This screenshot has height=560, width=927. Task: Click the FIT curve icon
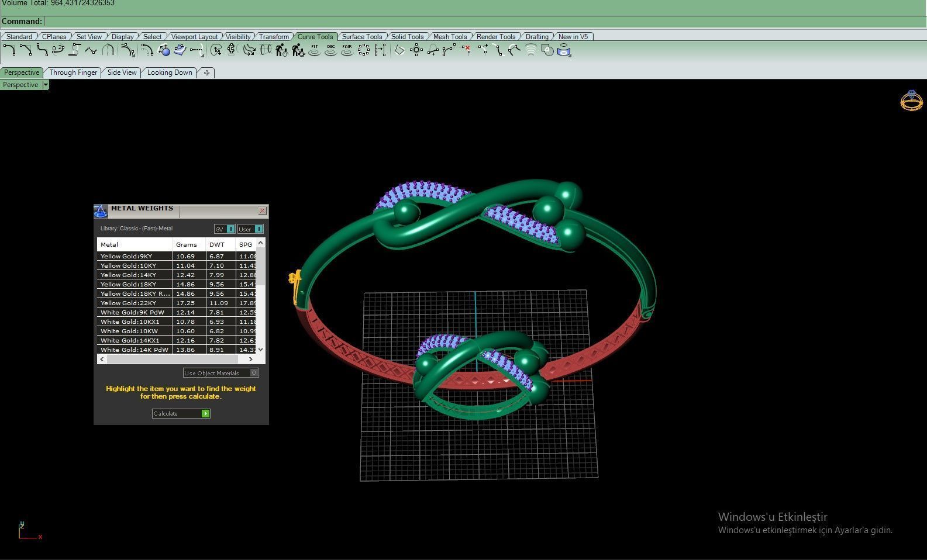(315, 50)
